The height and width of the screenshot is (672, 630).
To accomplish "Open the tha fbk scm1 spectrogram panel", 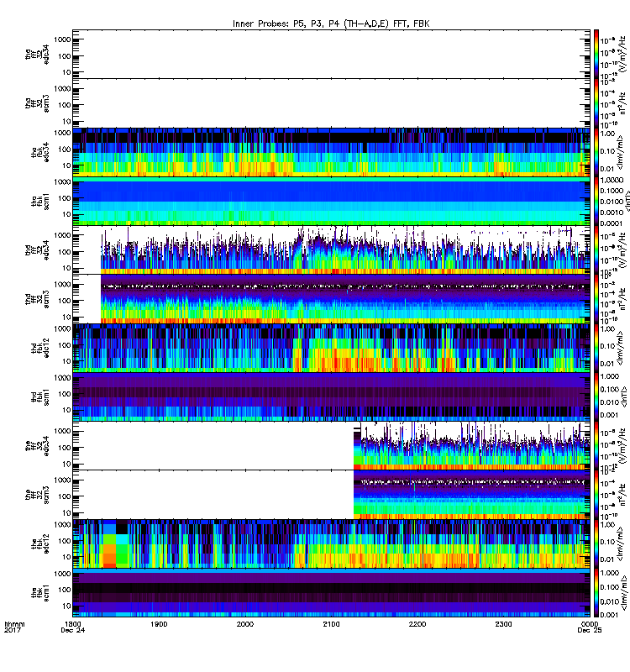I will click(x=331, y=201).
